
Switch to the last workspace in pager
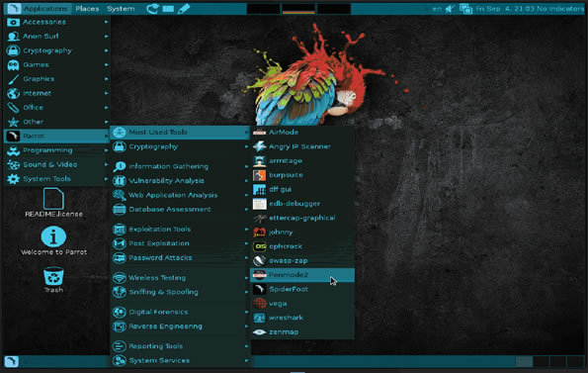(575, 362)
